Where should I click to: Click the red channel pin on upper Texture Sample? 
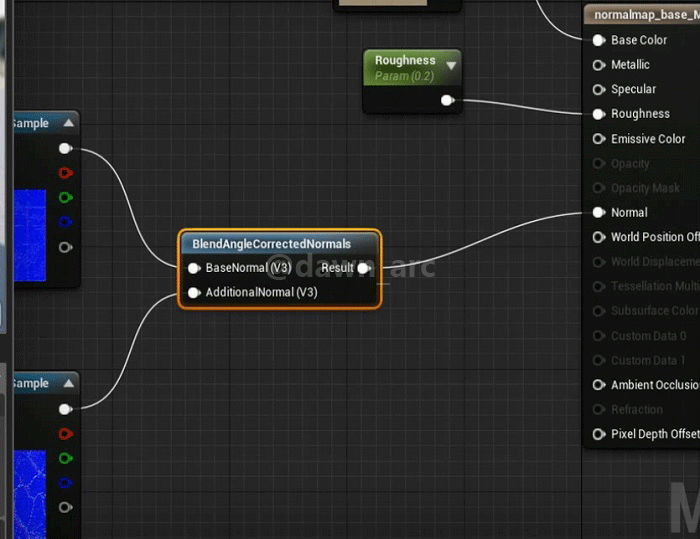tap(66, 173)
